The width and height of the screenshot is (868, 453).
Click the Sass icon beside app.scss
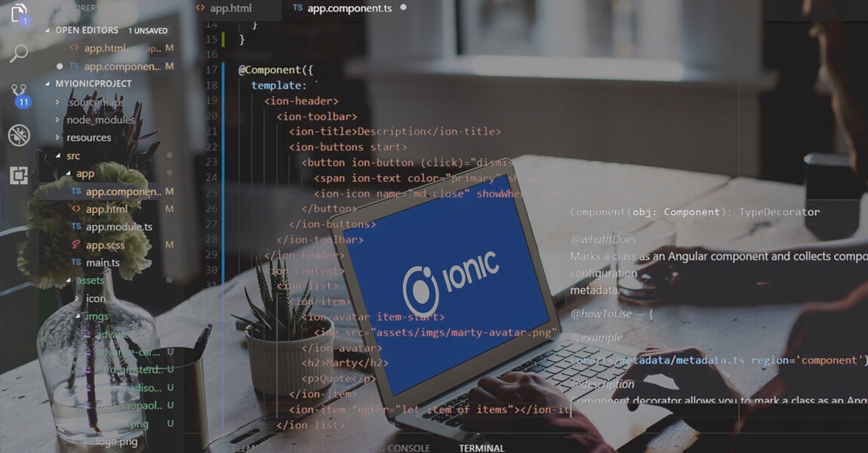tap(75, 244)
